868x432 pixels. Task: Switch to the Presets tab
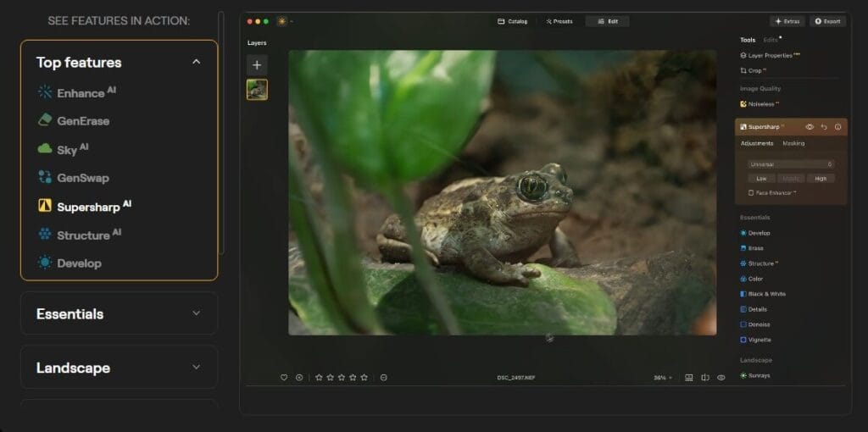click(x=559, y=21)
